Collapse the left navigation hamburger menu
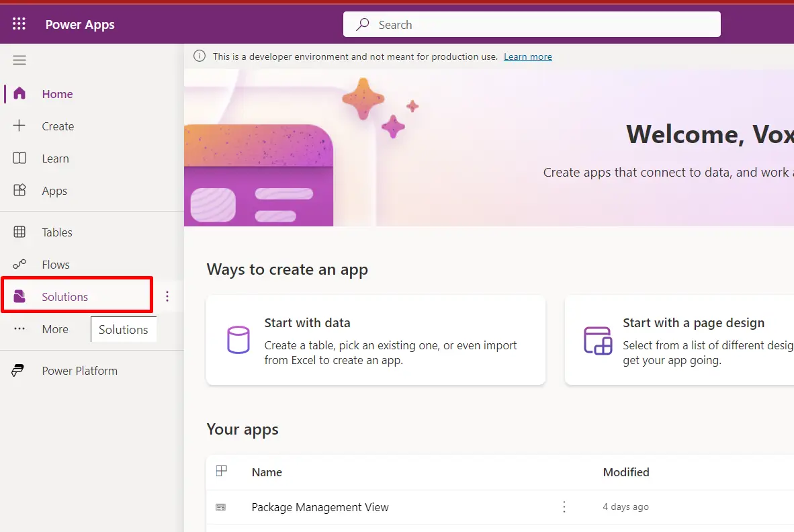Viewport: 794px width, 532px height. pyautogui.click(x=19, y=60)
